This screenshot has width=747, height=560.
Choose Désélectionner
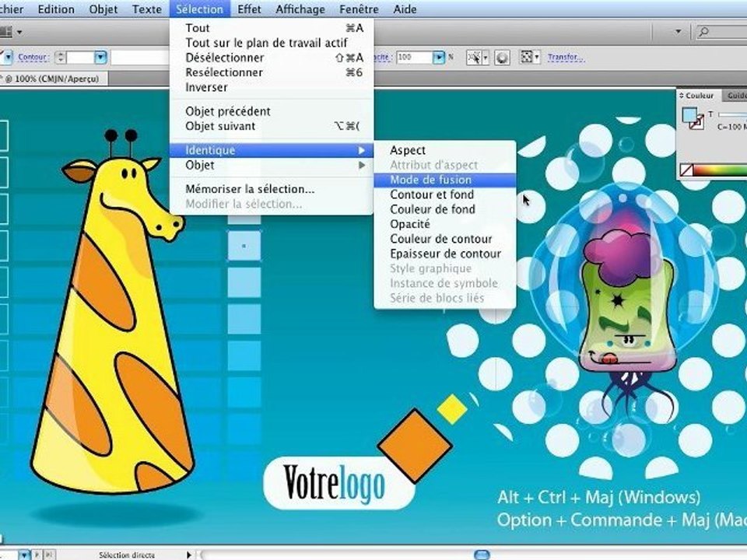pyautogui.click(x=272, y=58)
